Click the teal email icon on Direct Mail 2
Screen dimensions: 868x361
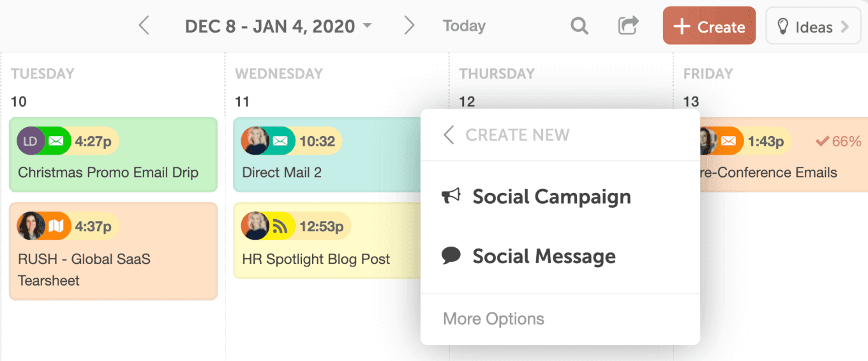[x=281, y=141]
